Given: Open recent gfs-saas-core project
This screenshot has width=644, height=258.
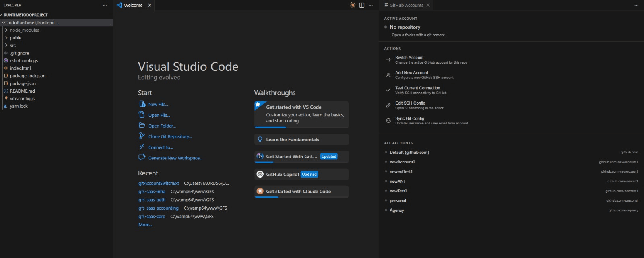Looking at the screenshot, I should [152, 216].
